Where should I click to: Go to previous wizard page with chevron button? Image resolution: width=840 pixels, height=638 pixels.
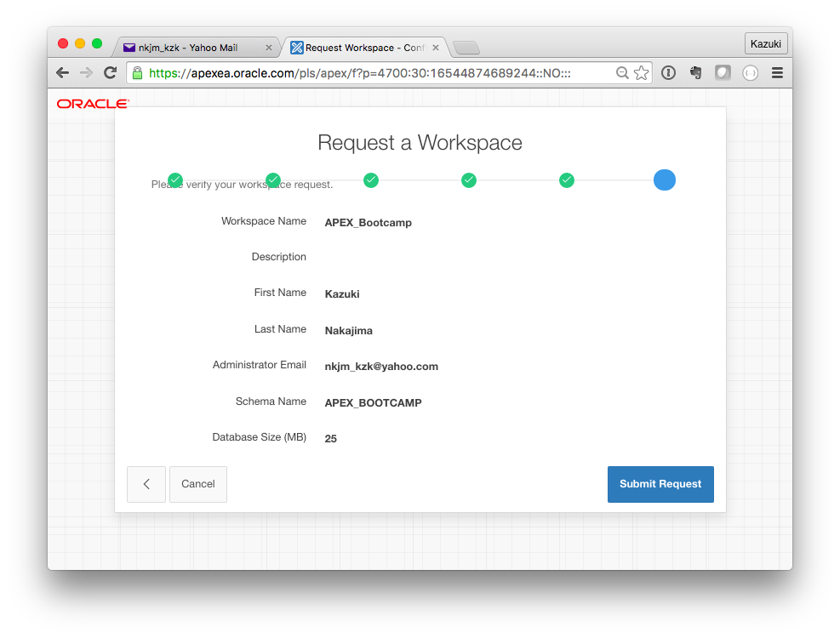[x=146, y=484]
